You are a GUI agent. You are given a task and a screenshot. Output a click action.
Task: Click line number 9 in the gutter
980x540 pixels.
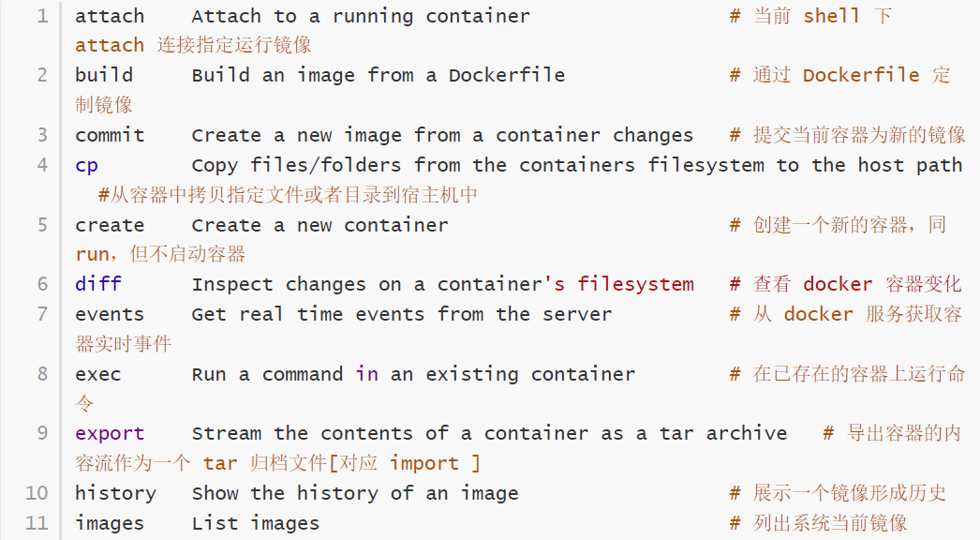tap(42, 433)
